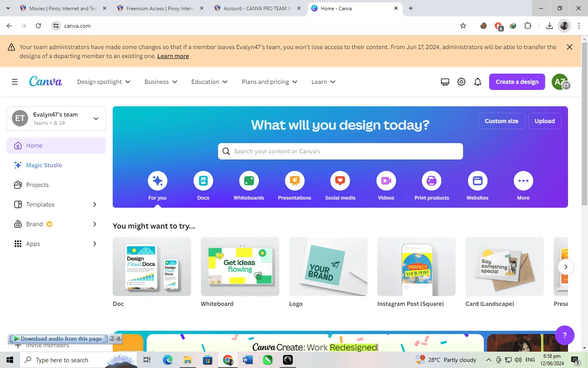Screen dimensions: 588x368
Task: Select the Videos category icon
Action: (386, 181)
